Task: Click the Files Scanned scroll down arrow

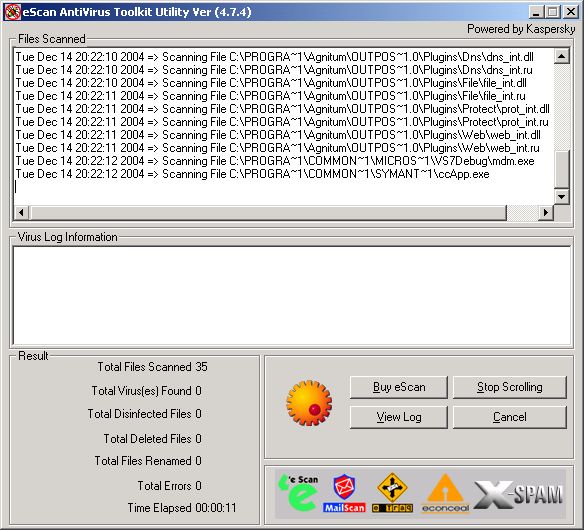Action: pos(561,197)
